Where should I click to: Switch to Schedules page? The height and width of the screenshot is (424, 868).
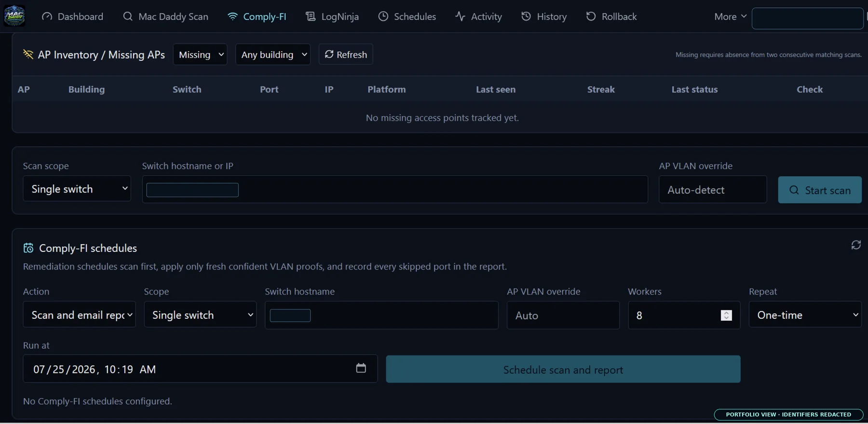click(x=407, y=16)
